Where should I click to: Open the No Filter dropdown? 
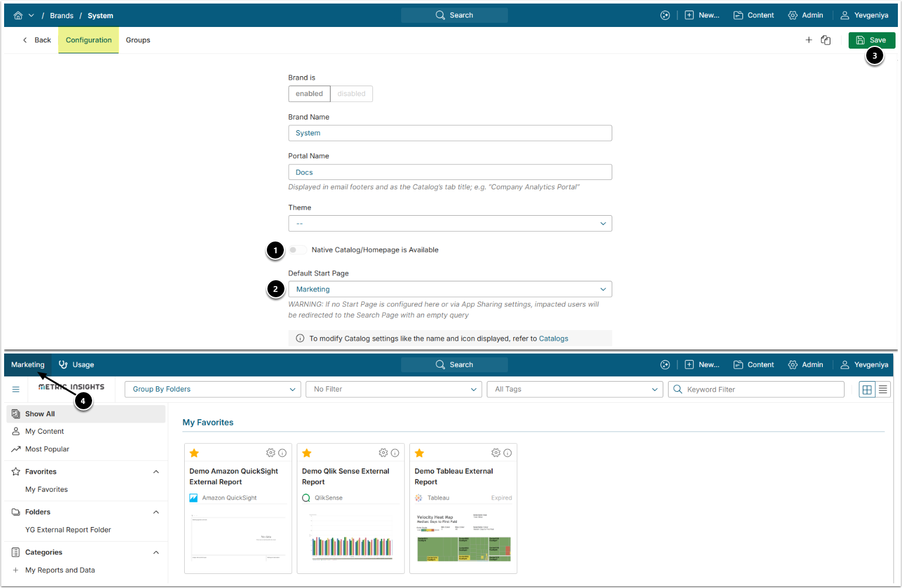click(x=394, y=389)
